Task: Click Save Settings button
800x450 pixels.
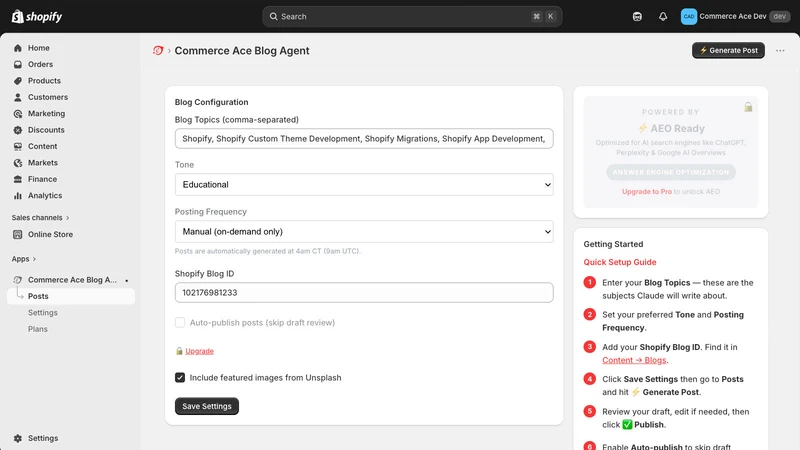Action: [207, 406]
